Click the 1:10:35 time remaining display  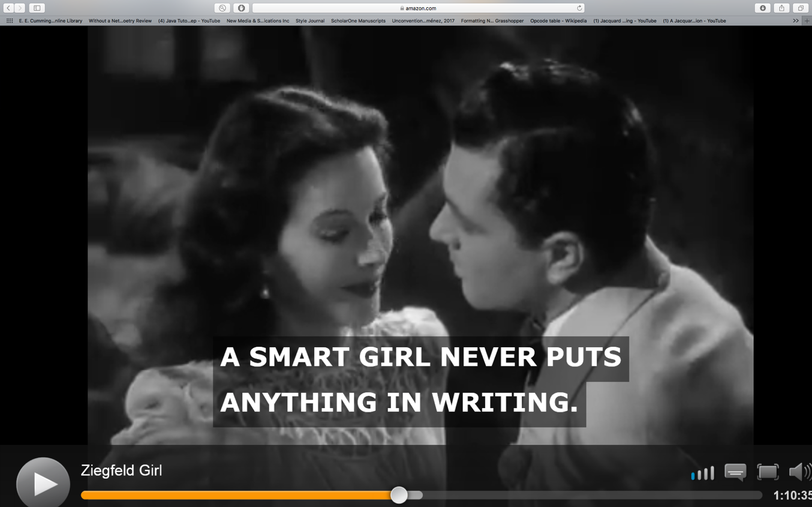[792, 495]
